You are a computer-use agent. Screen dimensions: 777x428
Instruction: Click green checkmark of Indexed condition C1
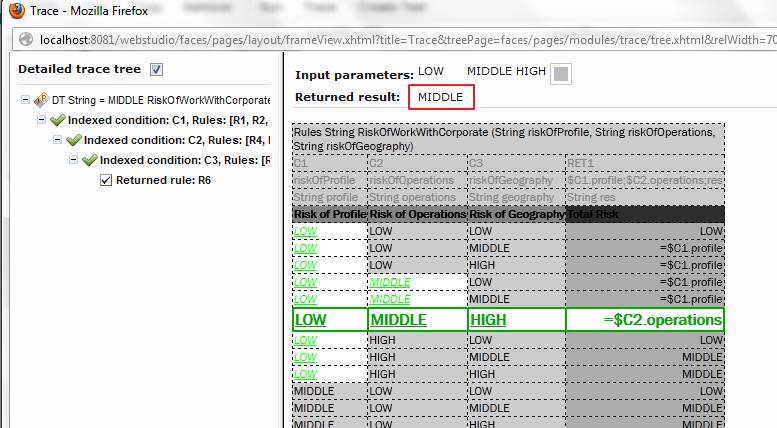[x=58, y=120]
